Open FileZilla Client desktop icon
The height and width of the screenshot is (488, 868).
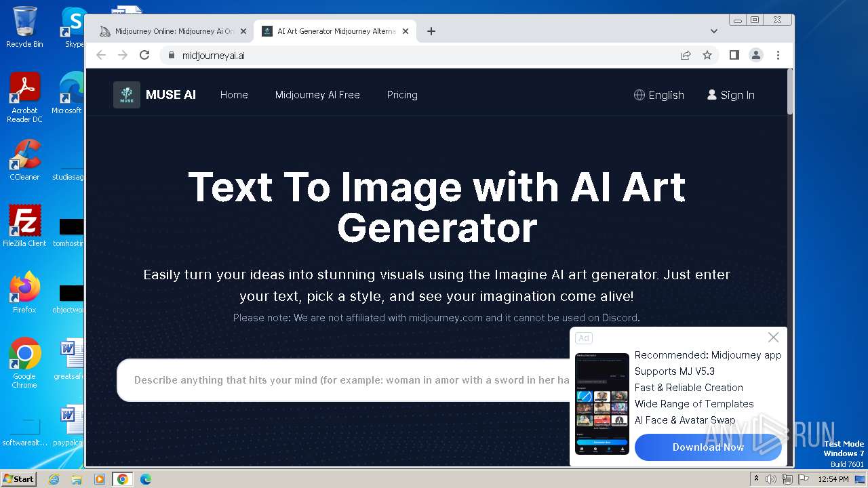pos(24,226)
